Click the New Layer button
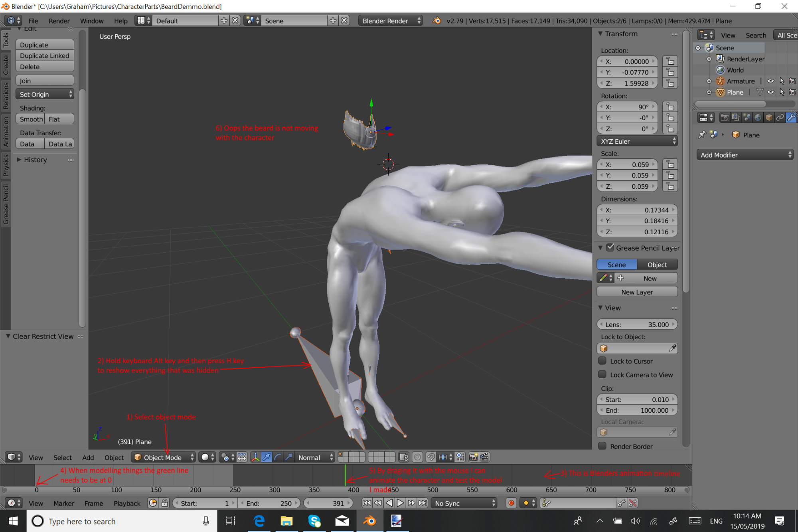The height and width of the screenshot is (532, 798). click(637, 292)
